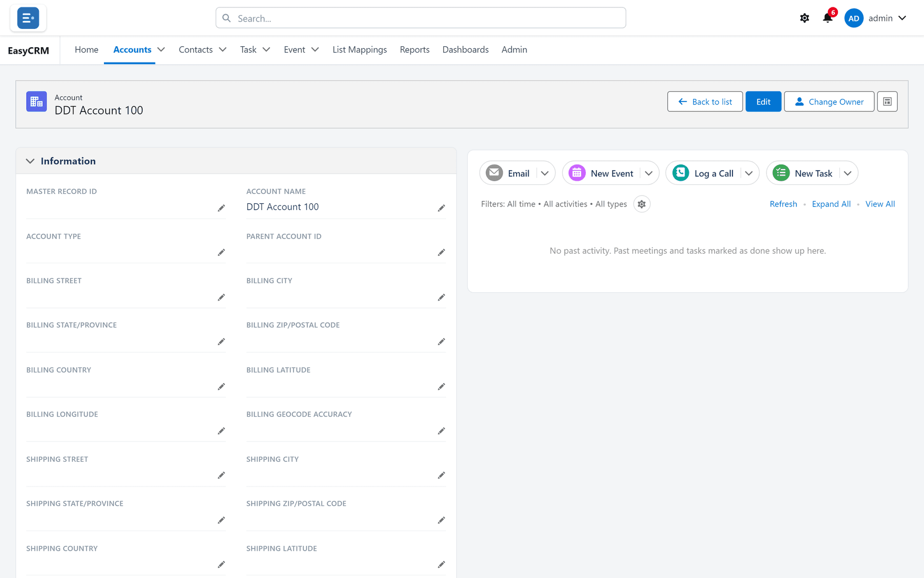Click pencil icon for Parent Account ID
Image resolution: width=924 pixels, height=578 pixels.
[x=441, y=253]
